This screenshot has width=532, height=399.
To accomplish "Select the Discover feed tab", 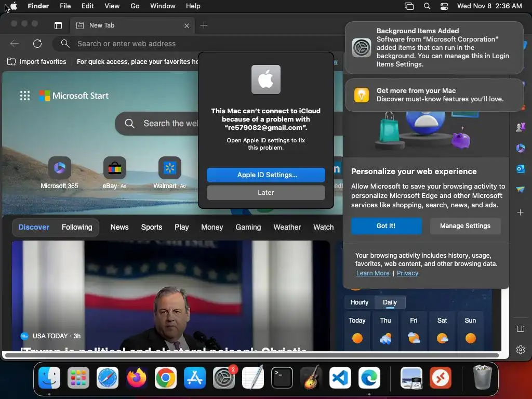I will [34, 227].
